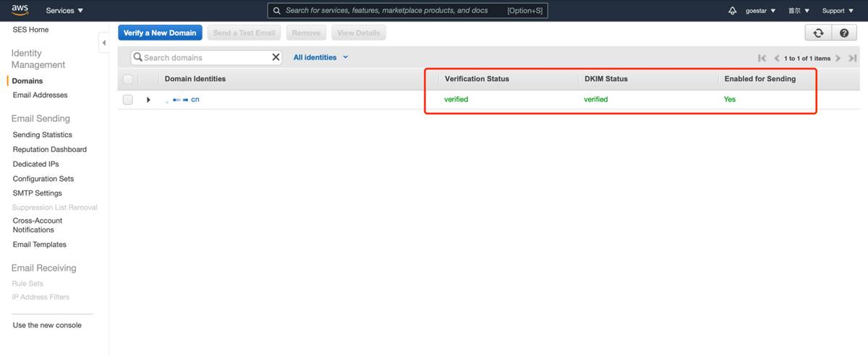Open the Support menu
The width and height of the screenshot is (868, 357).
838,11
